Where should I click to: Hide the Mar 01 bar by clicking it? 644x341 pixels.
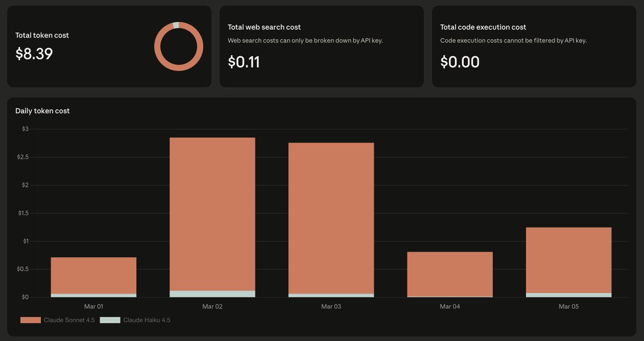pyautogui.click(x=93, y=276)
